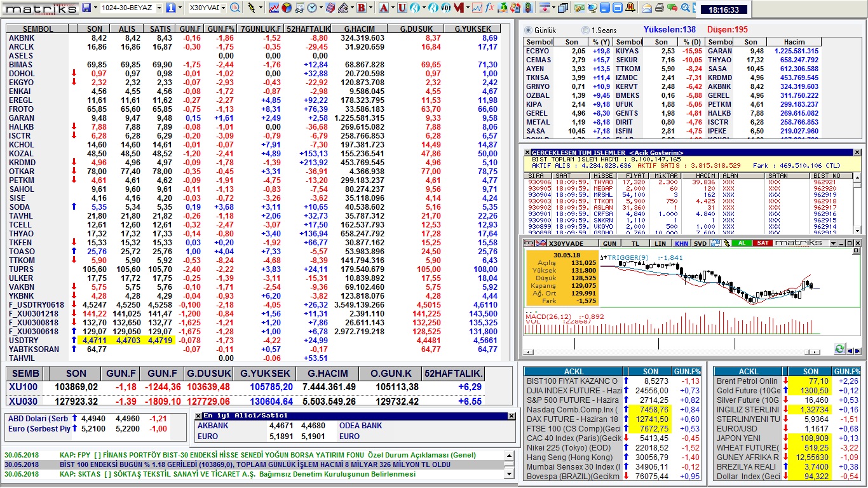Click the magnifier symbol search icon
The image size is (868, 488).
click(x=234, y=8)
